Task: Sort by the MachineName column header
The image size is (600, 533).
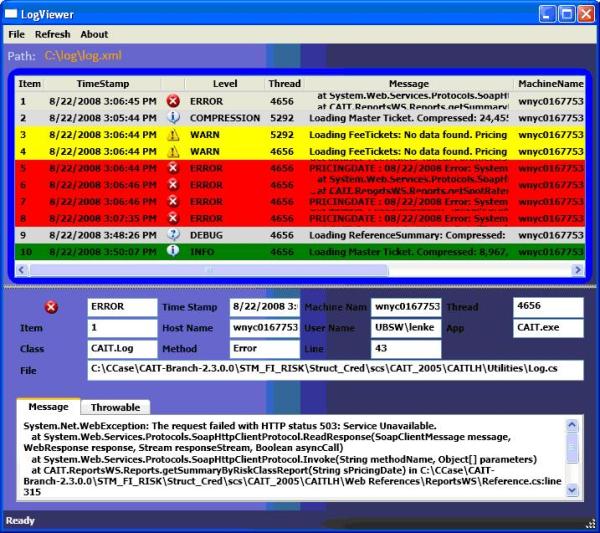Action: [x=550, y=84]
